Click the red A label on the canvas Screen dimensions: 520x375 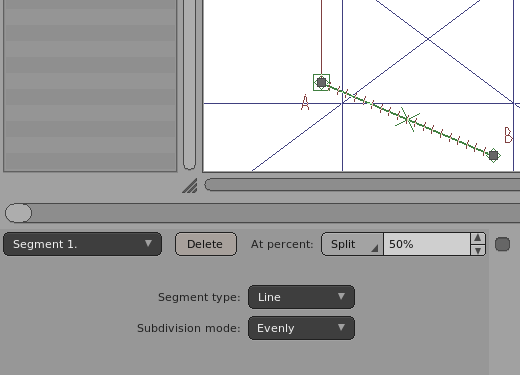pos(305,102)
